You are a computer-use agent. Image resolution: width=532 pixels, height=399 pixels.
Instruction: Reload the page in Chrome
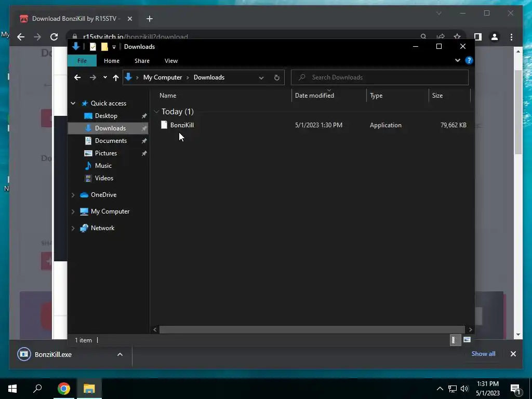pos(54,37)
